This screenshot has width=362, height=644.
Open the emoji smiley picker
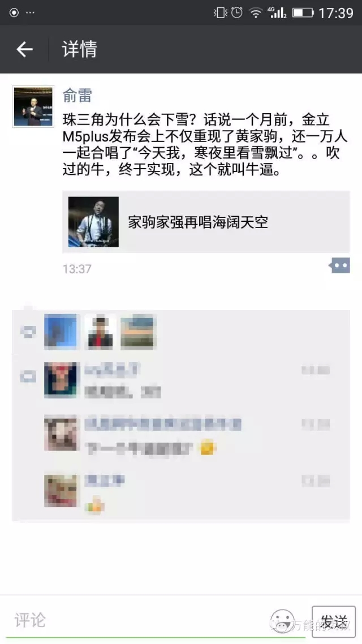coord(282,621)
